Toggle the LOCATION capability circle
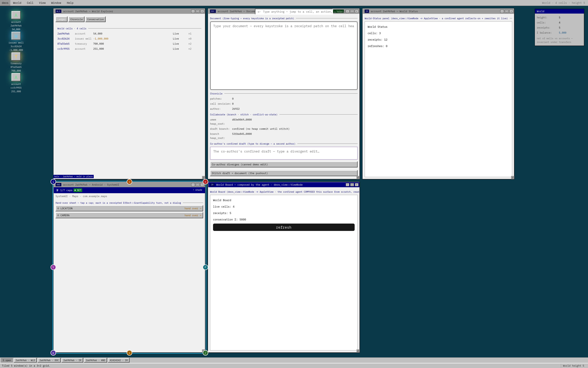 tap(58, 208)
